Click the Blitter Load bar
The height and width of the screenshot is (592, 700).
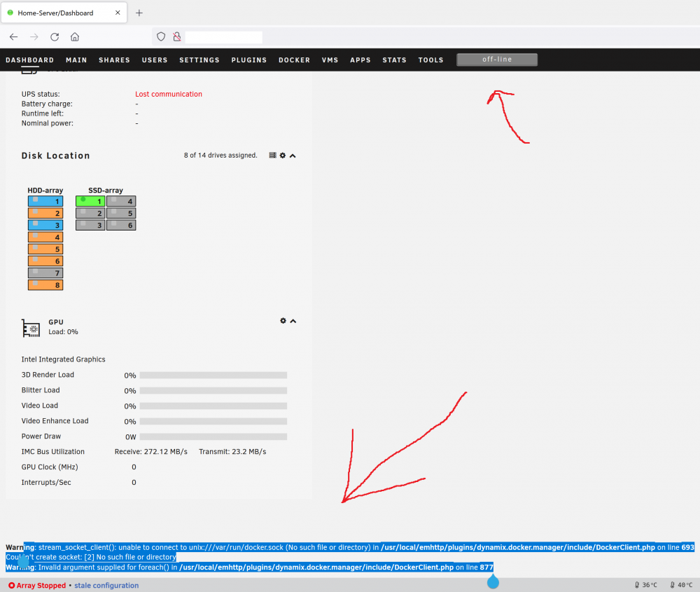213,390
